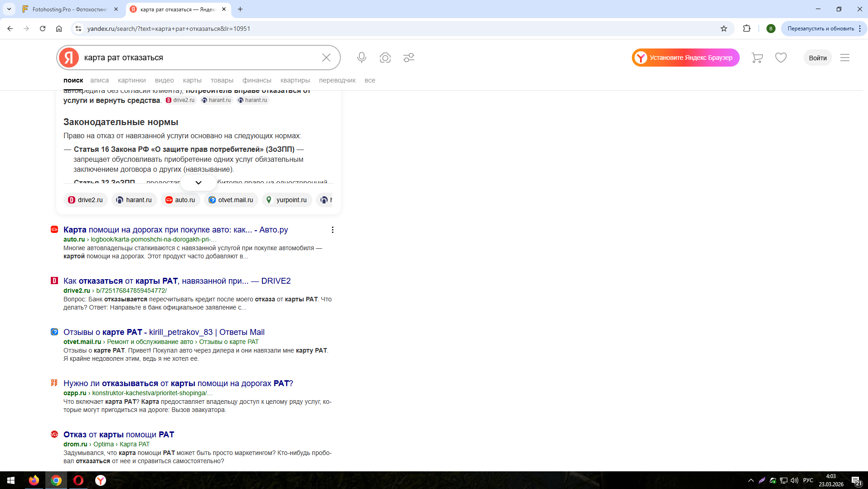868x489 pixels.
Task: Start voice search with microphone icon
Action: point(361,58)
